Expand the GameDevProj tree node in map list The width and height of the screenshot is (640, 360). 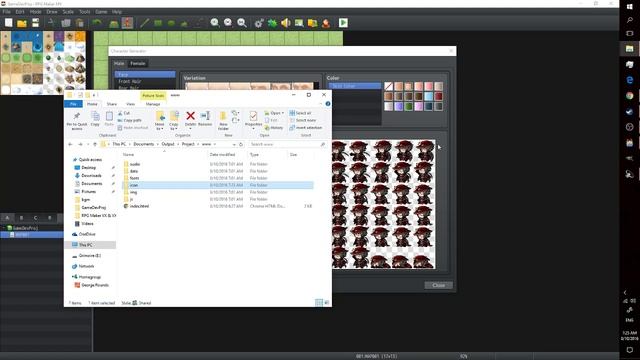click(x=4, y=228)
